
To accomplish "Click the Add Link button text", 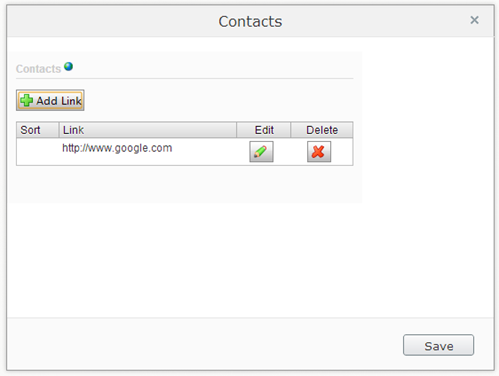I will 59,101.
